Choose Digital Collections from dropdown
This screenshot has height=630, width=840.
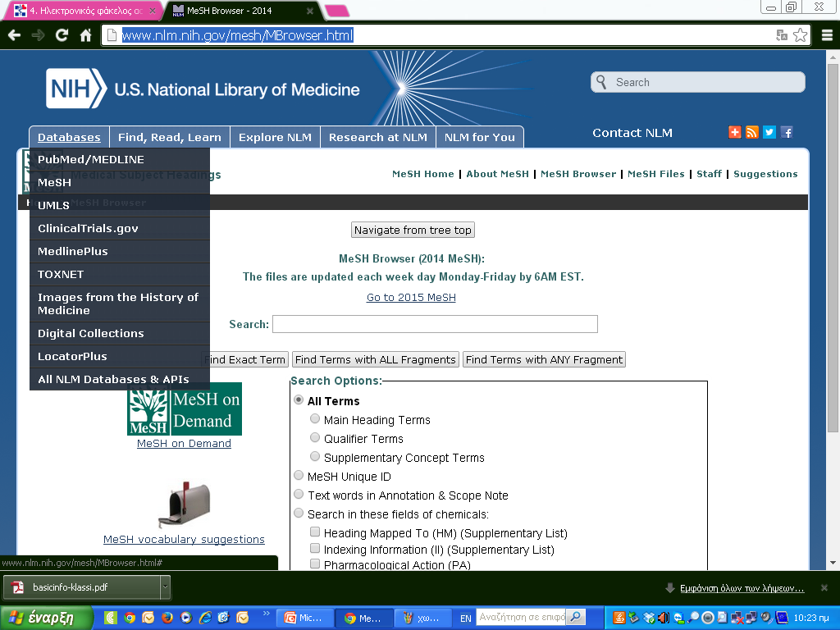tap(120, 334)
